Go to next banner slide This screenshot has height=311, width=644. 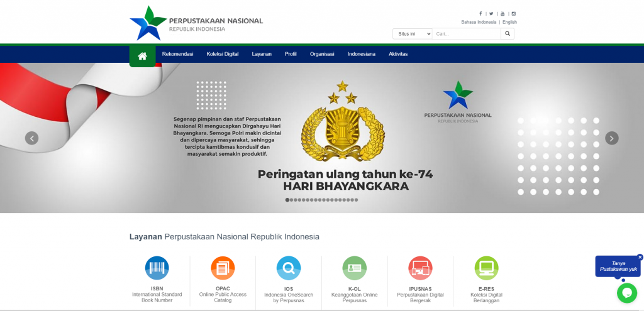pos(611,138)
